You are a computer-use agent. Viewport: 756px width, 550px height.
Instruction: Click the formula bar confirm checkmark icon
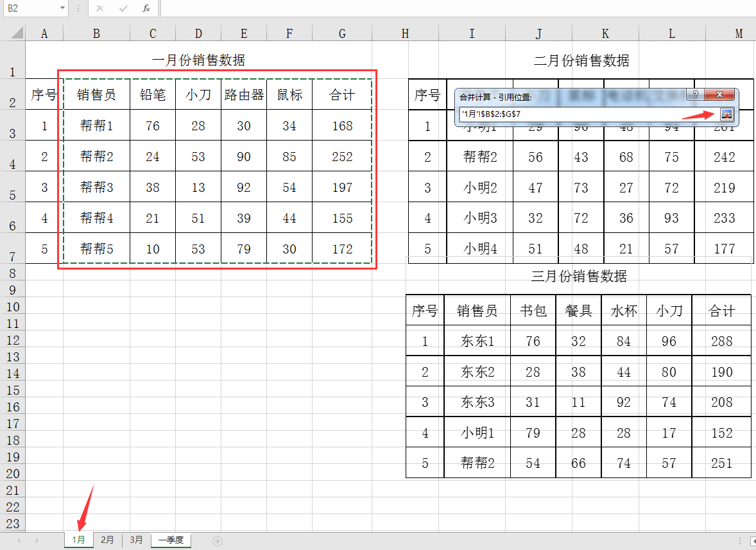(x=123, y=8)
